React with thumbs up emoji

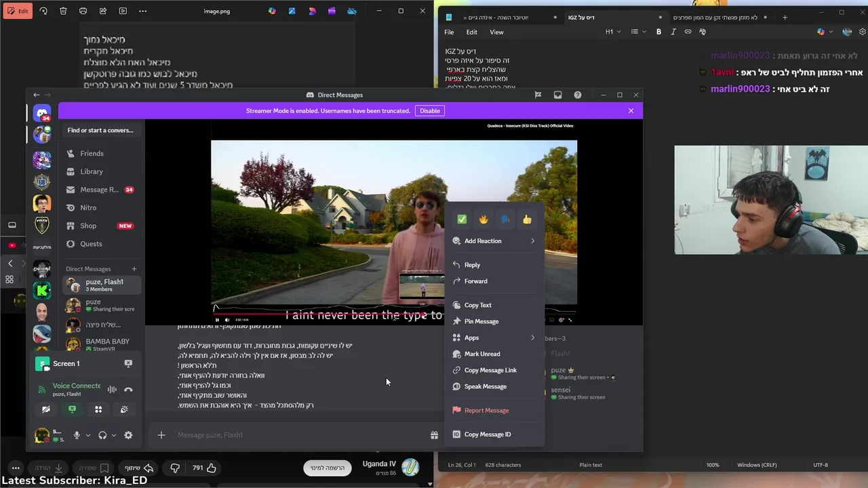(x=527, y=219)
